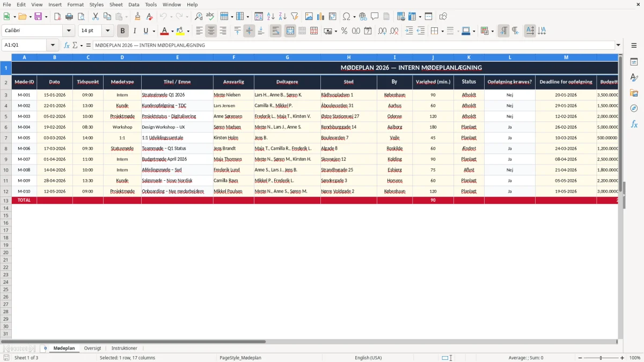Open Find and Replace

pyautogui.click(x=199, y=17)
